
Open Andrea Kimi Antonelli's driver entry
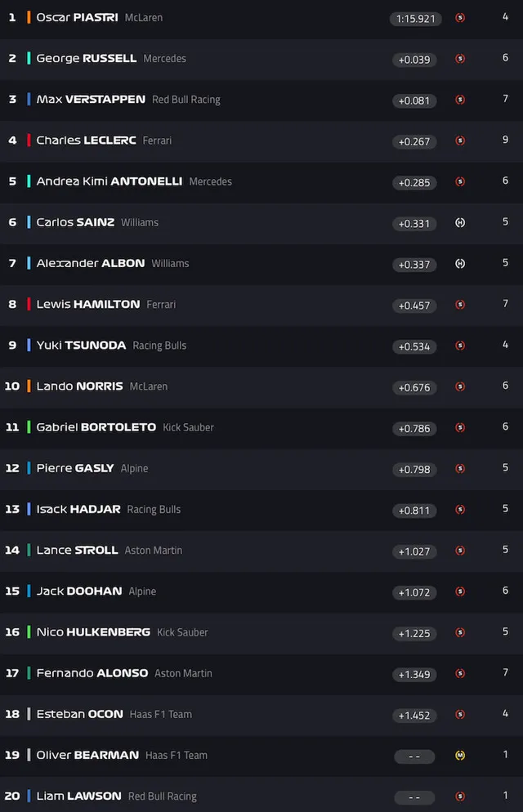tap(109, 181)
